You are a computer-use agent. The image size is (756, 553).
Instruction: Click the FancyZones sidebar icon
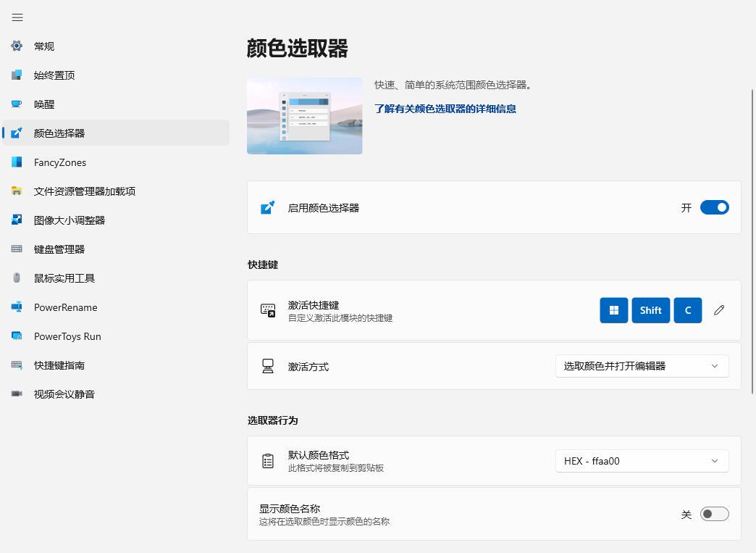pos(17,162)
